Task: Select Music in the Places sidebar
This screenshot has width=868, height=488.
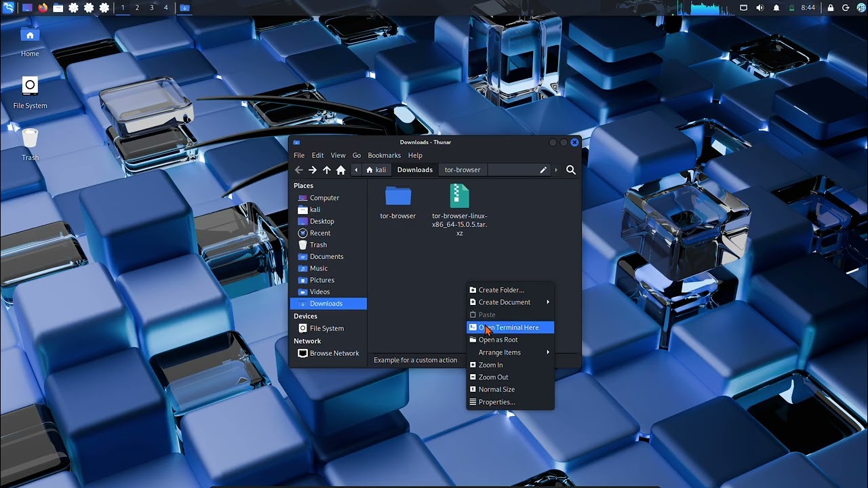Action: (328, 268)
